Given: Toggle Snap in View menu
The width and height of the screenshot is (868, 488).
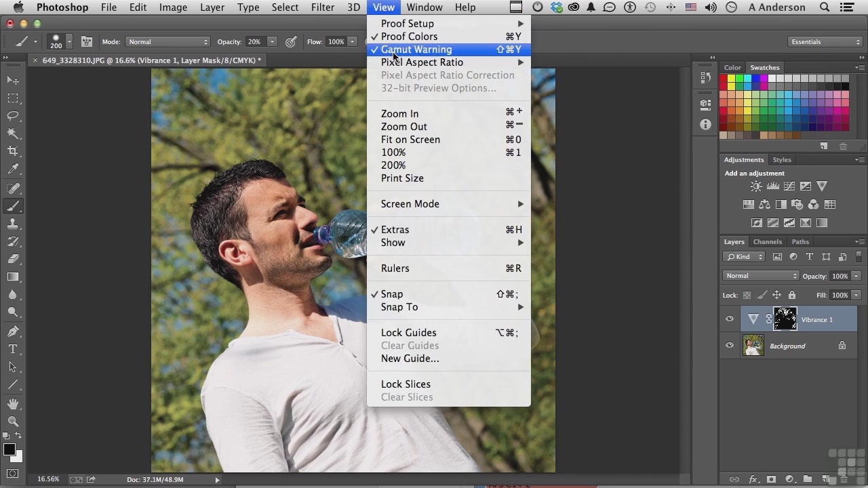Looking at the screenshot, I should pyautogui.click(x=448, y=294).
